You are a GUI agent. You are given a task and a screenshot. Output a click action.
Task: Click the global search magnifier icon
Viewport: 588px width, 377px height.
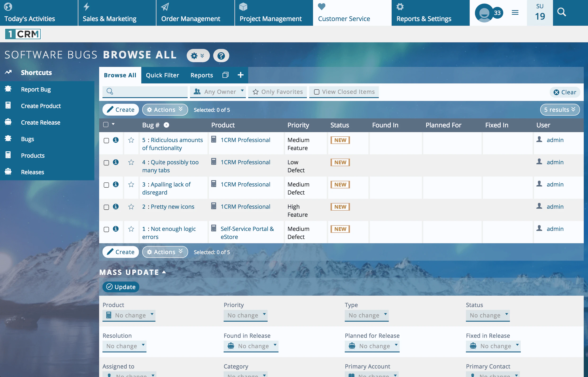click(561, 12)
